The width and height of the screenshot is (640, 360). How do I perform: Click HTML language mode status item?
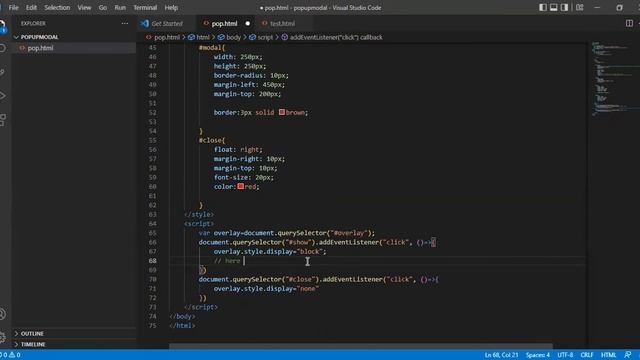tap(608, 355)
